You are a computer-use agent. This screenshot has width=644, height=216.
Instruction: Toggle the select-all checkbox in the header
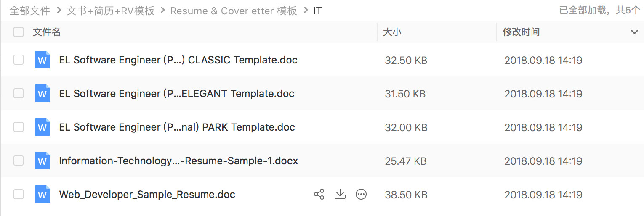(x=19, y=32)
